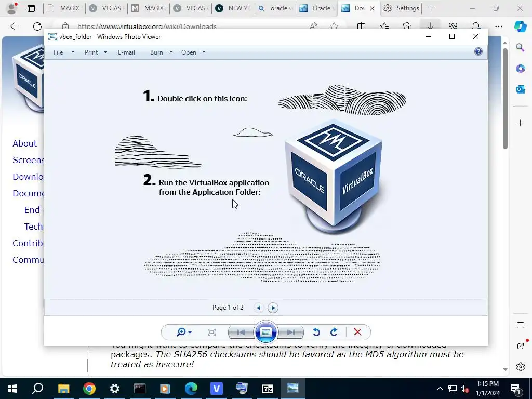Open the File menu in Photo Viewer
Viewport: 532px width, 399px height.
58,52
